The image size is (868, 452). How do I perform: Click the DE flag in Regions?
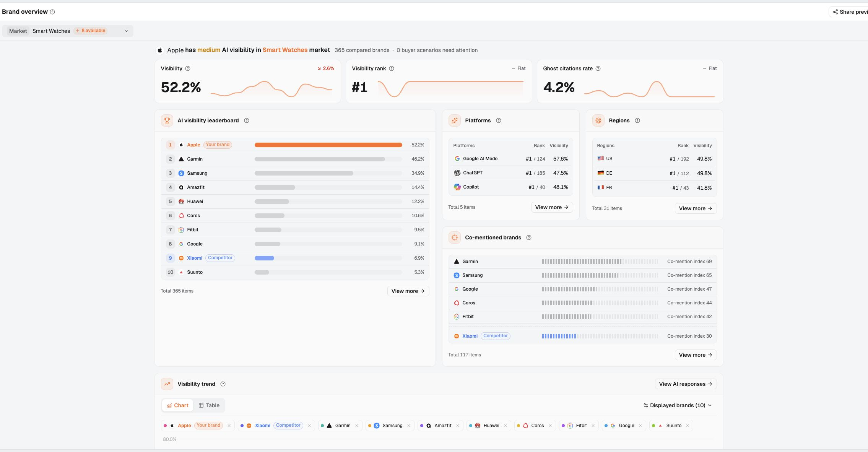pyautogui.click(x=601, y=173)
